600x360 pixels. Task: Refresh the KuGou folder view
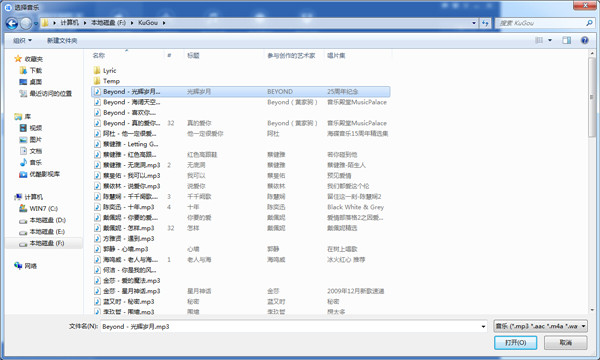[x=485, y=23]
